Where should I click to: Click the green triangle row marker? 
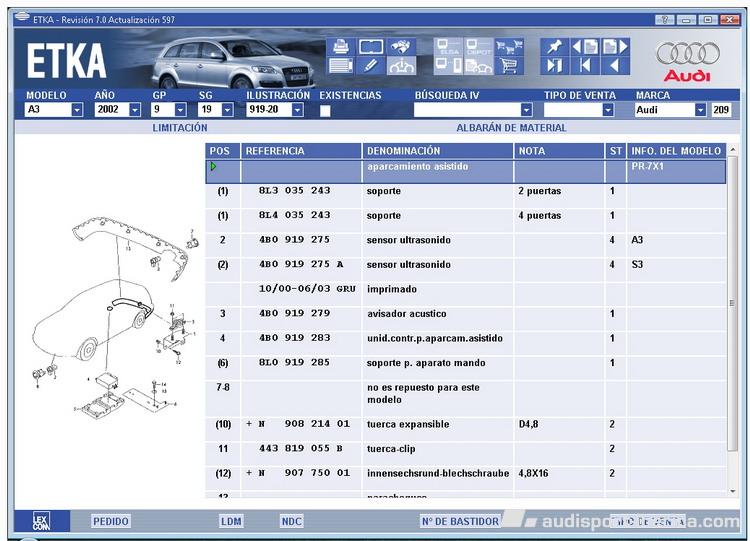point(213,166)
